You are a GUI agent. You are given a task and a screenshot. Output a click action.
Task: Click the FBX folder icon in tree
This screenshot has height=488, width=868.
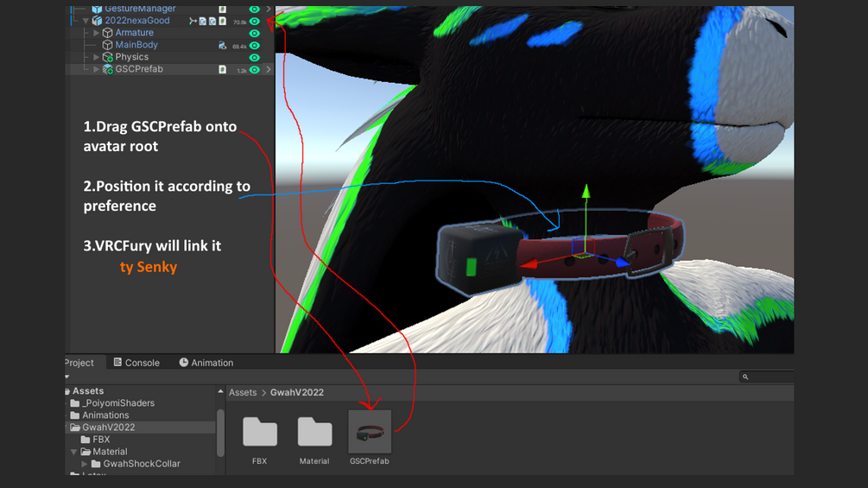pos(86,440)
